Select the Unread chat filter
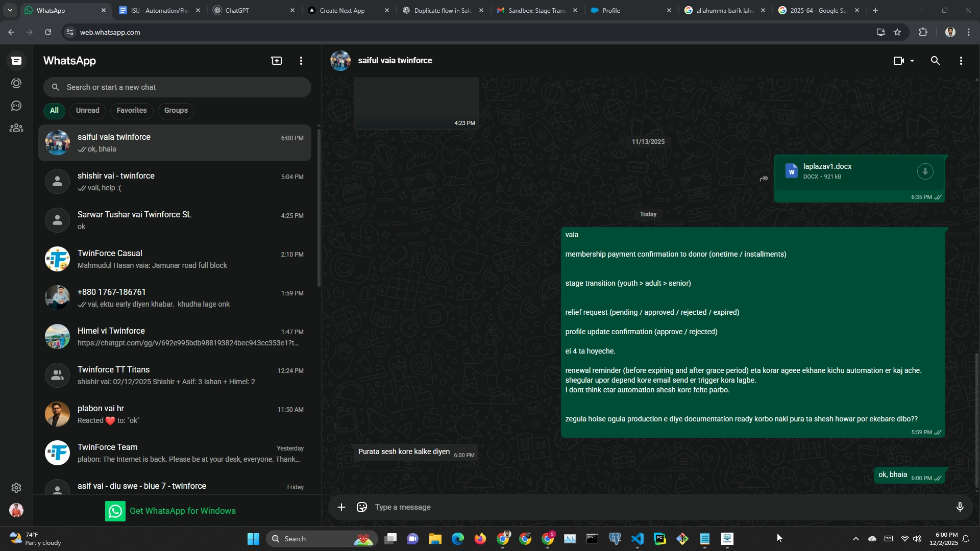 coord(87,110)
